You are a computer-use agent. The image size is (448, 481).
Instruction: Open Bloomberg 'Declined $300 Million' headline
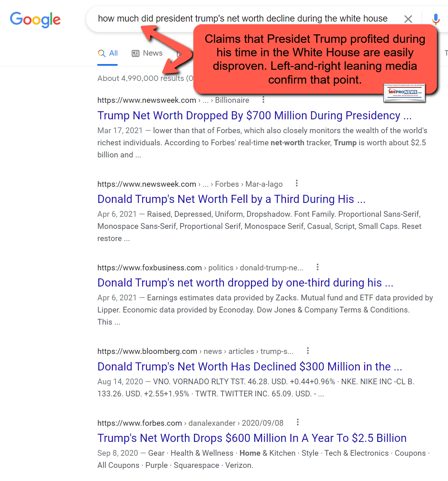click(250, 367)
